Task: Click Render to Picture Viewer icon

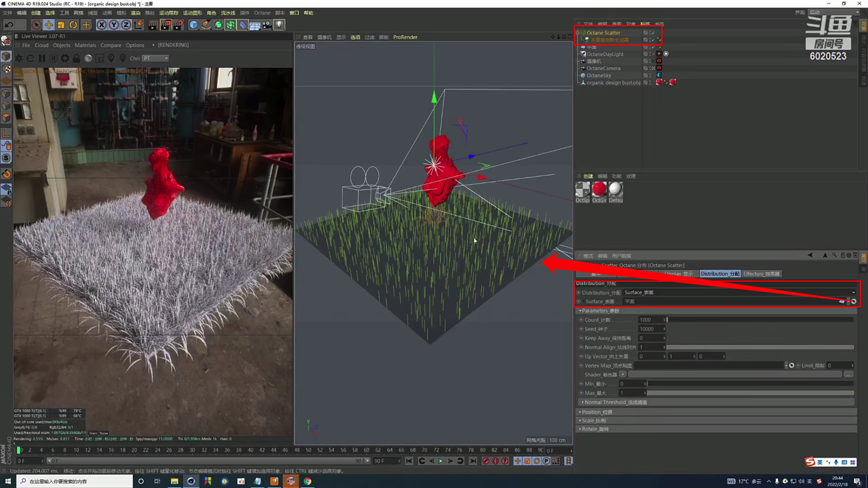Action: coord(166,25)
